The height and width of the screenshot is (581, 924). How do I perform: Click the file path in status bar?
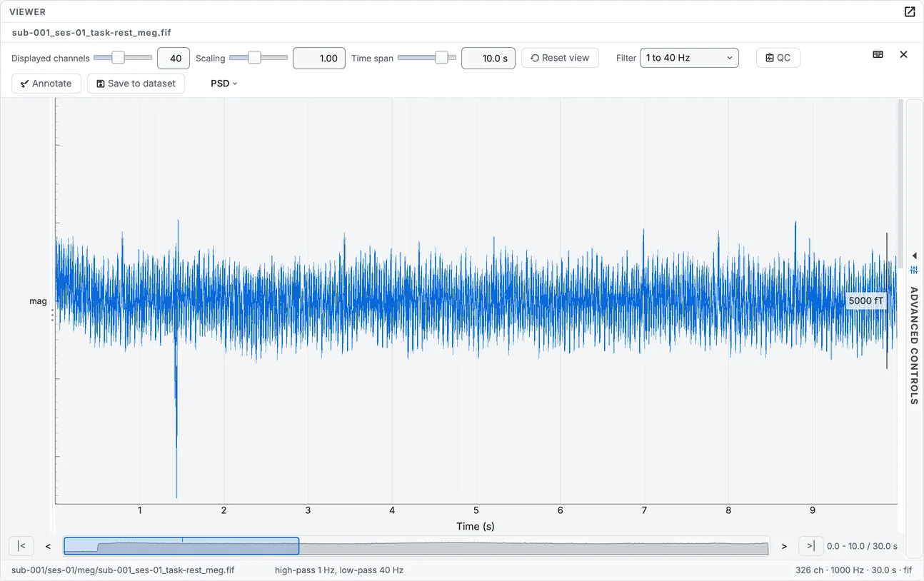(123, 570)
